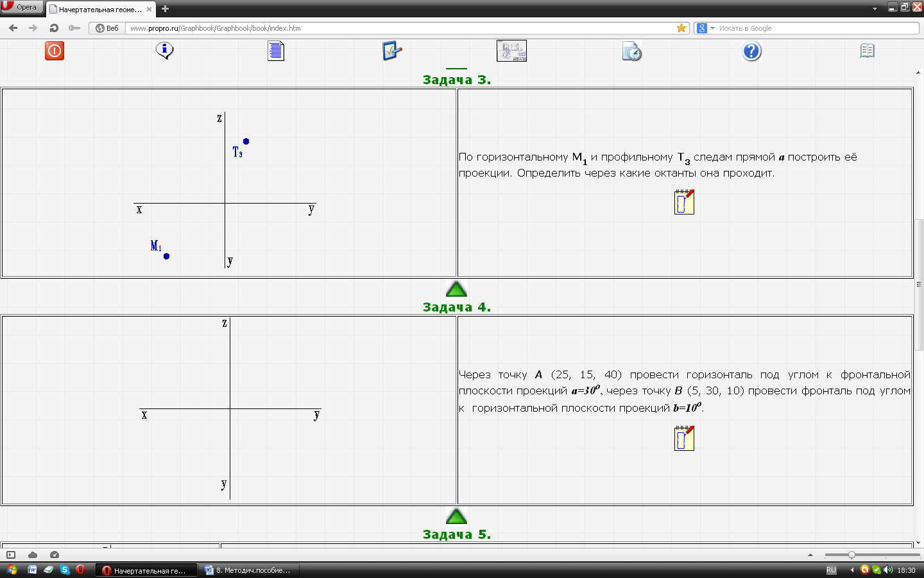Switch to 8. Методич.пособие... Word taskbar button
924x578 pixels.
tap(249, 570)
